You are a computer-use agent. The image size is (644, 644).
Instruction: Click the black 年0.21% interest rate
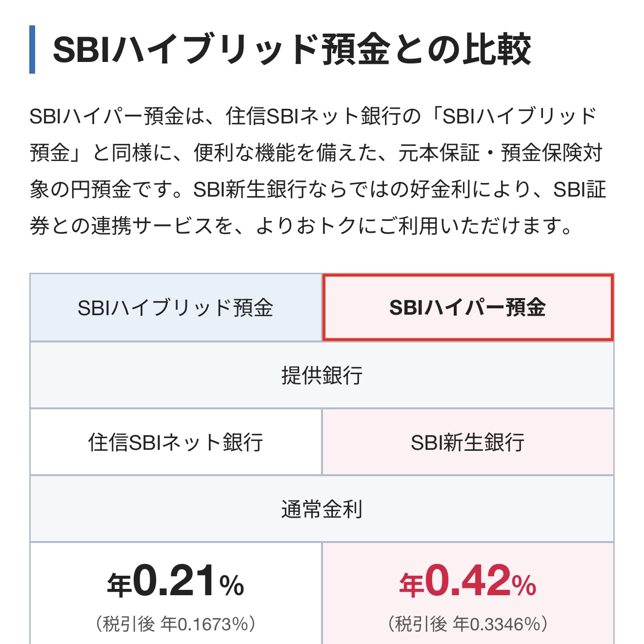176,582
